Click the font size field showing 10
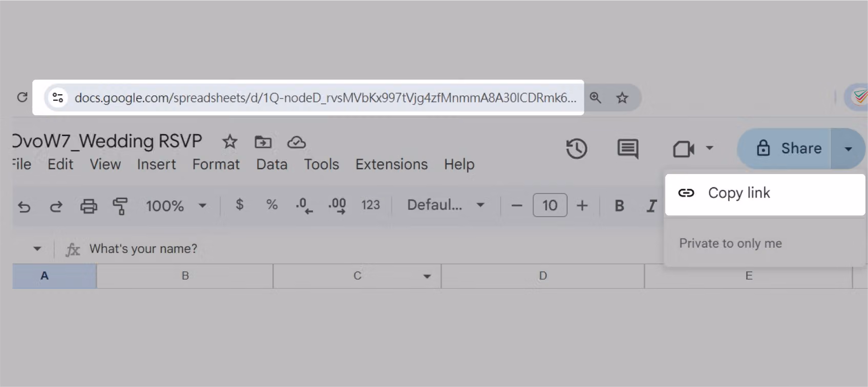 point(550,205)
